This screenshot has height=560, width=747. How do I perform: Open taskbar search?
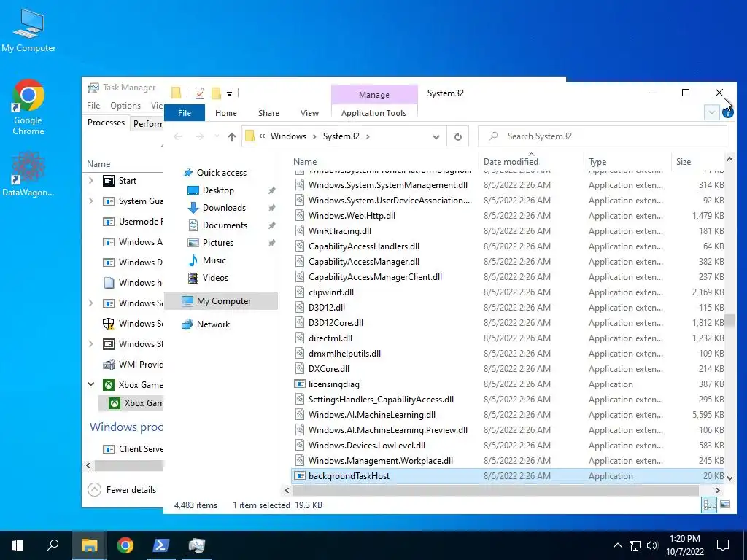point(53,545)
